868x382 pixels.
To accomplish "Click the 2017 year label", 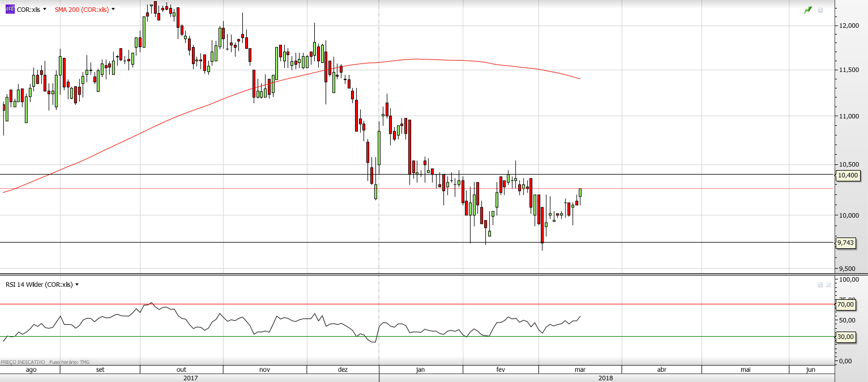I will tap(191, 377).
